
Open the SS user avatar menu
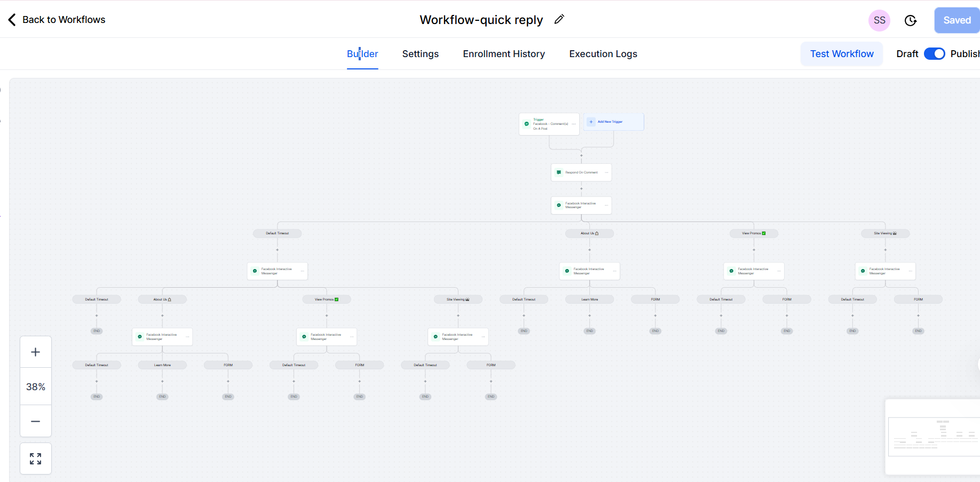(x=879, y=20)
